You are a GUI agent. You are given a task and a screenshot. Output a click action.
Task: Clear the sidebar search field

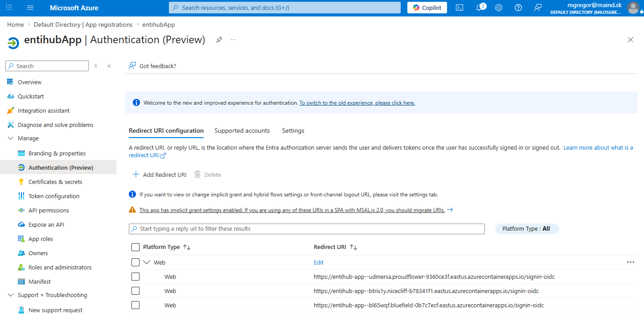coord(95,66)
